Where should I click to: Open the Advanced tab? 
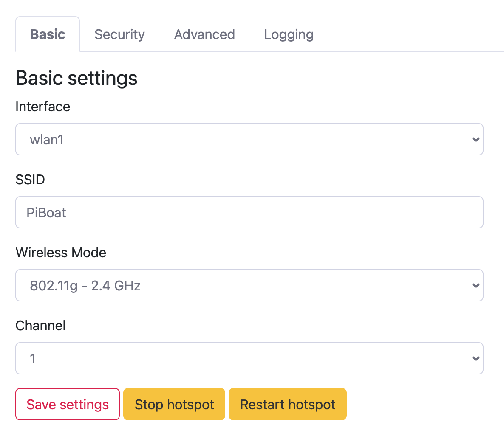click(x=204, y=34)
